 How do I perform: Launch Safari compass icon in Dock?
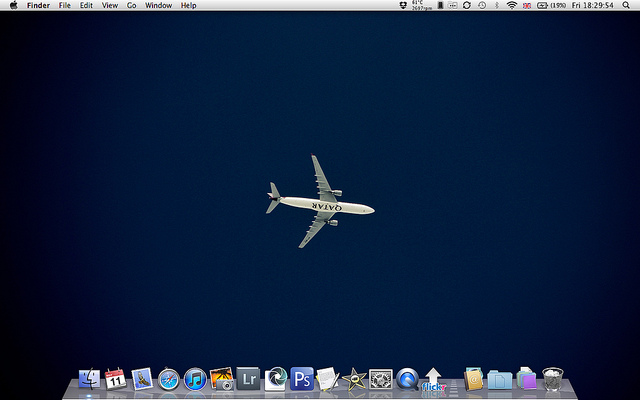point(169,379)
